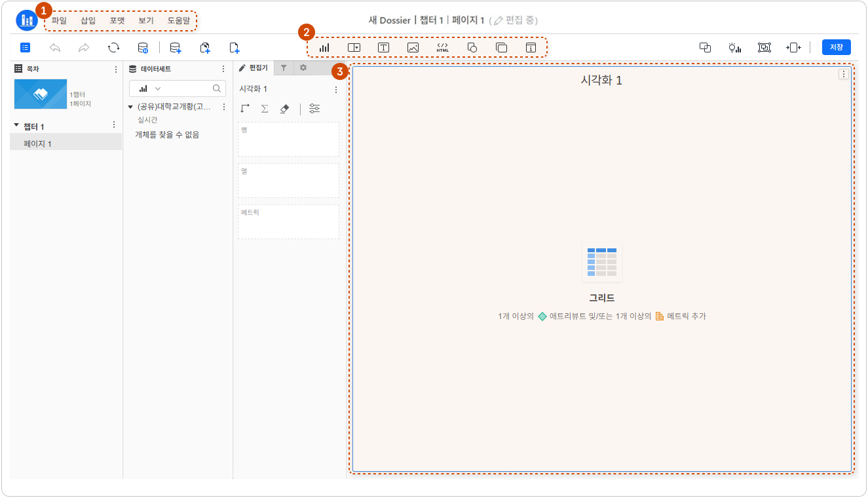Open the (공유)대학교개황 dataset kebab menu
The image size is (868, 498).
[224, 107]
